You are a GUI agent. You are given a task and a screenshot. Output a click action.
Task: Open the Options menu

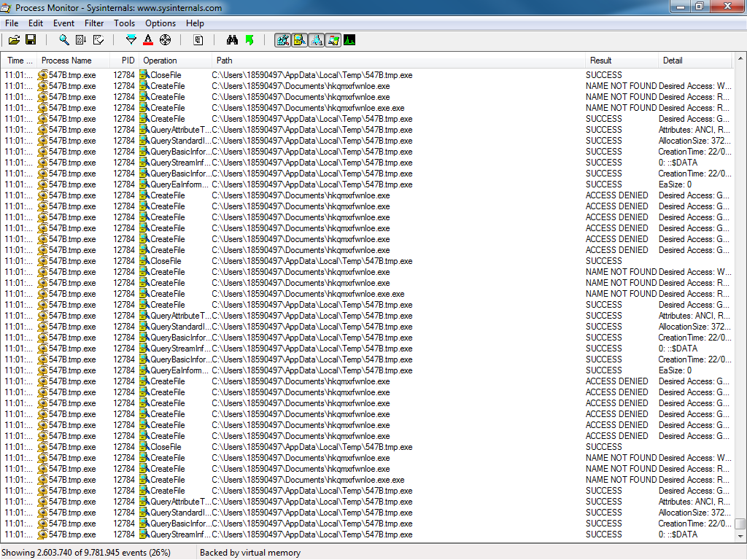[x=160, y=23]
